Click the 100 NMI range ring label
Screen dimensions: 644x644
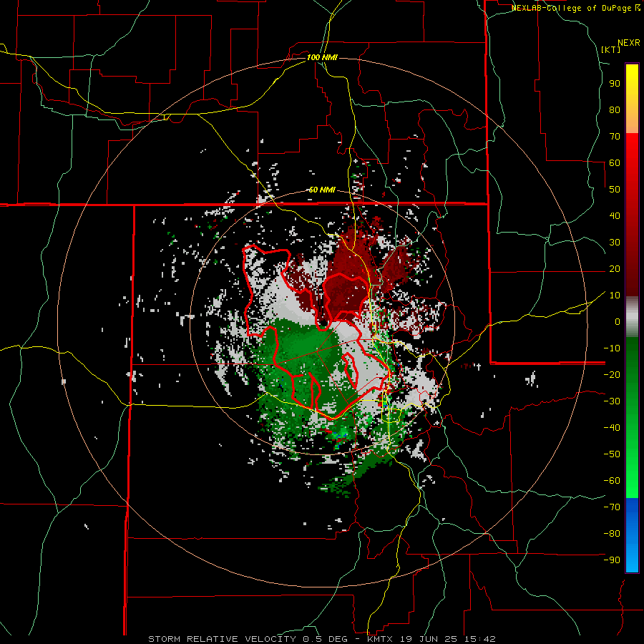click(322, 57)
